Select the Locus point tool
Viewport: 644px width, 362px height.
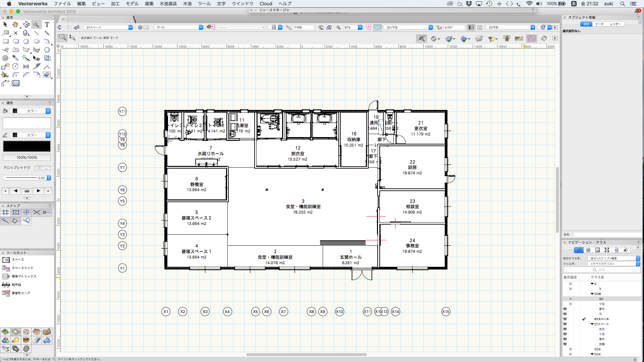15,33
